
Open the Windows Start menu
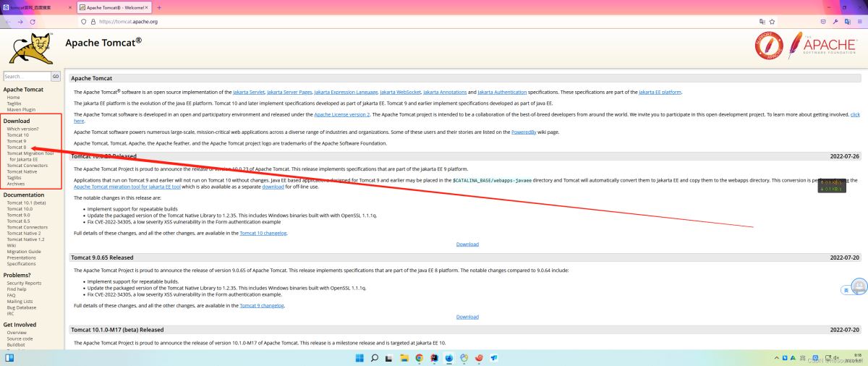(x=359, y=357)
